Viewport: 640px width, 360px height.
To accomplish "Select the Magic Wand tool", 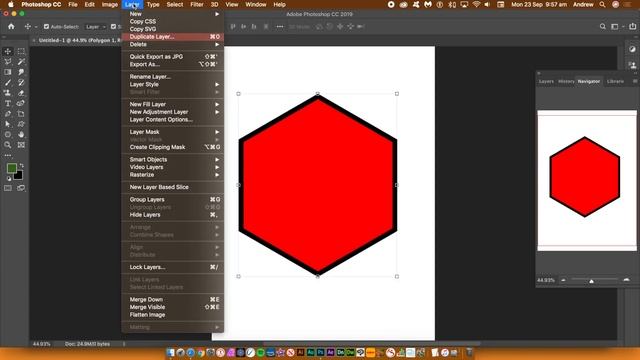I will [x=21, y=62].
